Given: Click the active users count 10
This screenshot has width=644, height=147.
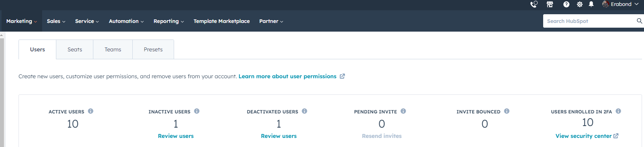Looking at the screenshot, I should point(72,124).
